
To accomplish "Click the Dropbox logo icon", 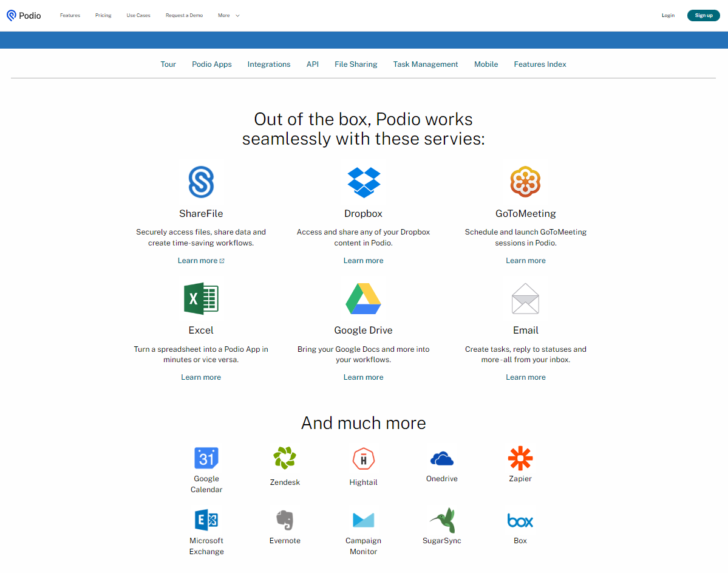I will pos(363,182).
